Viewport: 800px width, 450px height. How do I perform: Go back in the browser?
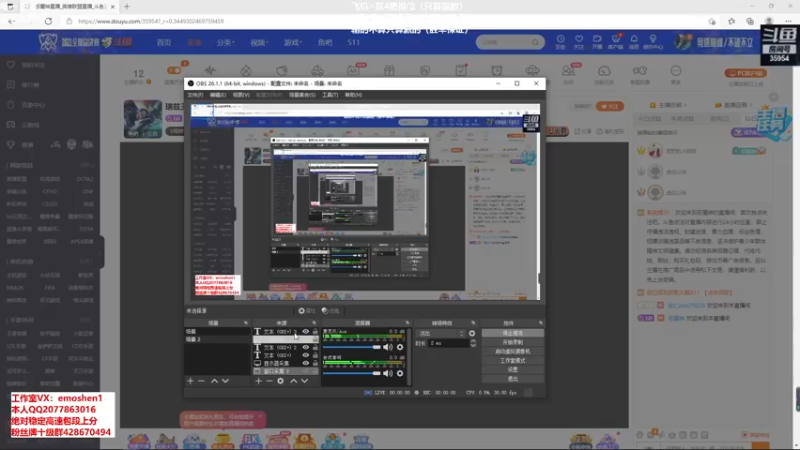point(11,21)
